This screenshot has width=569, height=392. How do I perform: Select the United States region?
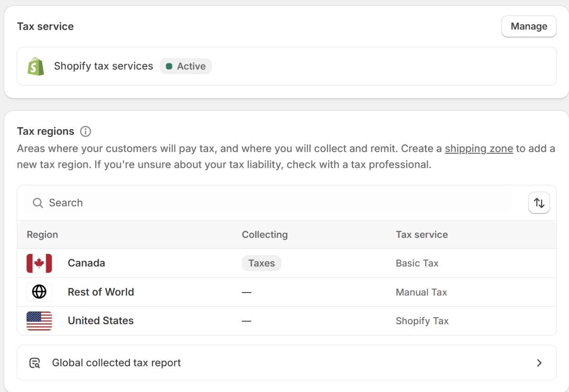click(x=287, y=321)
